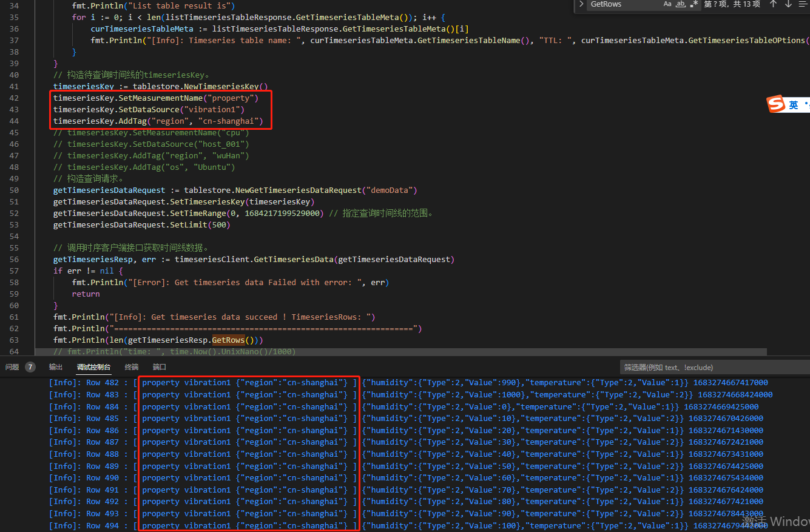Go to previous match arrow
This screenshot has width=810, height=532.
773,4
